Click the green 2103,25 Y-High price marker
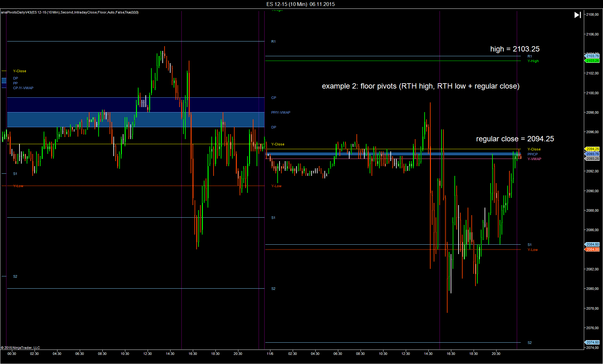The width and height of the screenshot is (603, 364). (592, 61)
